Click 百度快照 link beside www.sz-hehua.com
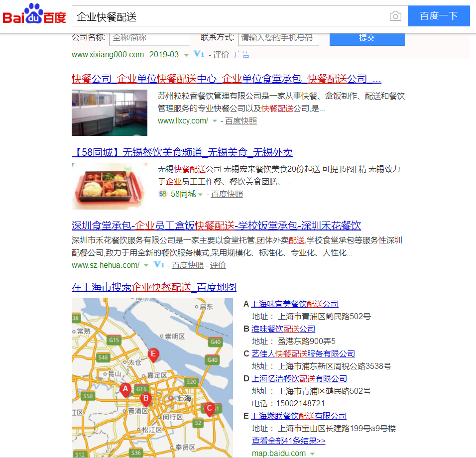The image size is (476, 458). point(188,265)
